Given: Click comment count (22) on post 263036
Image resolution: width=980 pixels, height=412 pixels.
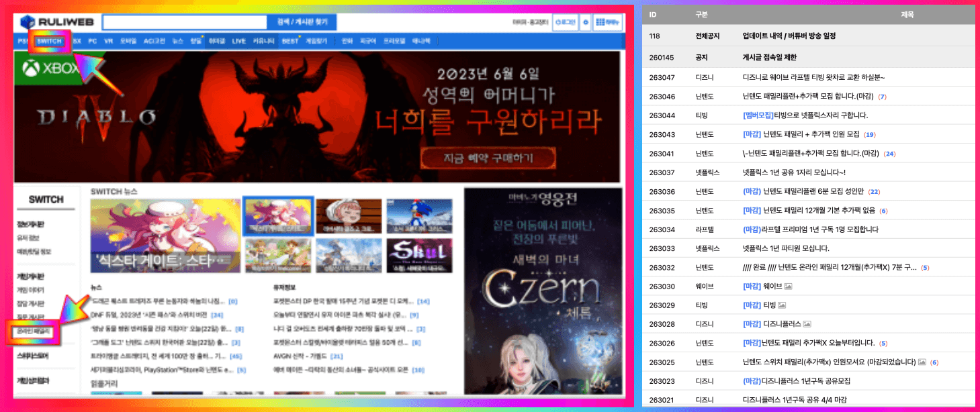Looking at the screenshot, I should [x=874, y=192].
